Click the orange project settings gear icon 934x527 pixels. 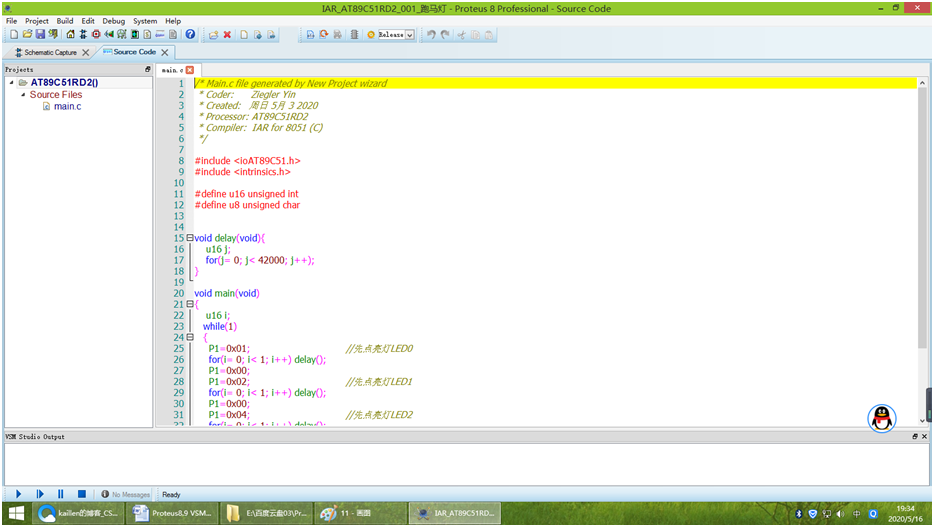coord(371,35)
